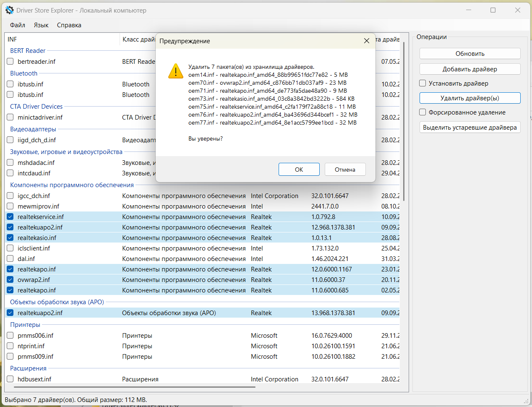Open the Язык menu
Image resolution: width=532 pixels, height=407 pixels.
click(x=41, y=25)
